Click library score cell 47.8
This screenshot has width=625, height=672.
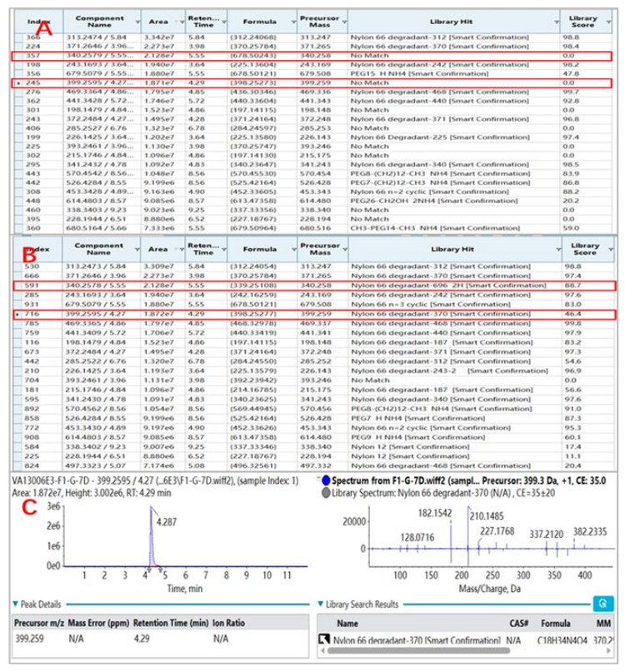tap(571, 74)
